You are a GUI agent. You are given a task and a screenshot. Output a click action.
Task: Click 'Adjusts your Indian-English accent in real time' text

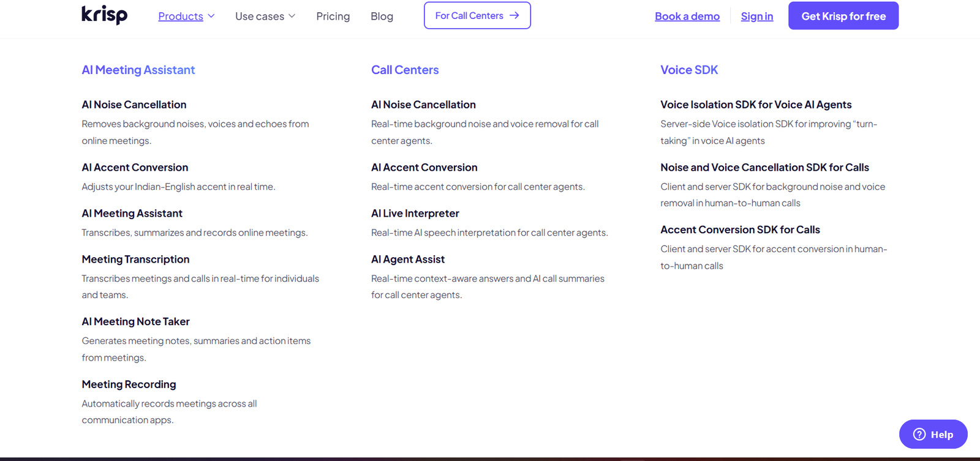point(178,187)
